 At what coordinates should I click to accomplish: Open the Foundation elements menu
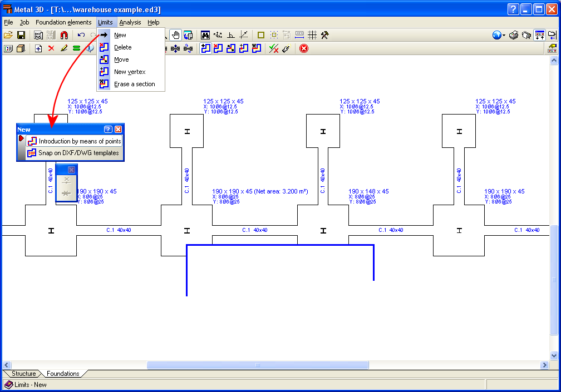click(63, 22)
